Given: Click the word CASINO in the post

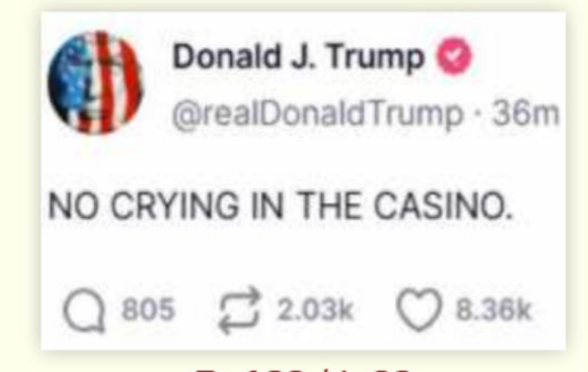Looking at the screenshot, I should [443, 205].
